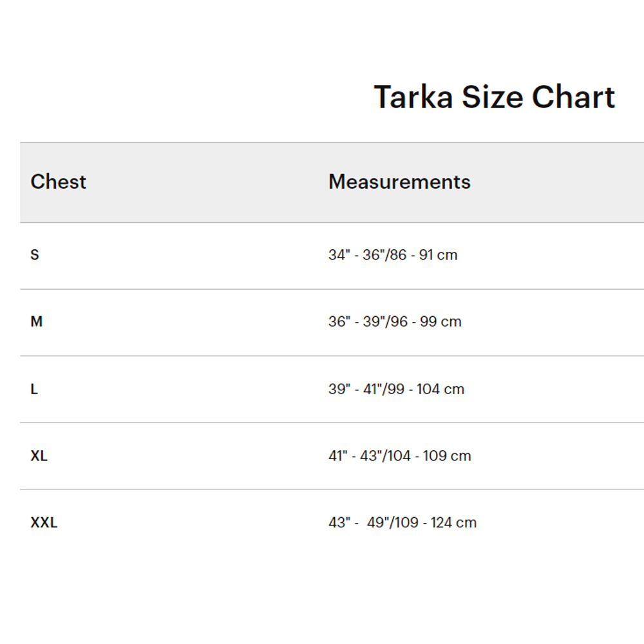Screen dimensions: 644x644
Task: Click the XXL size label
Action: tap(44, 522)
